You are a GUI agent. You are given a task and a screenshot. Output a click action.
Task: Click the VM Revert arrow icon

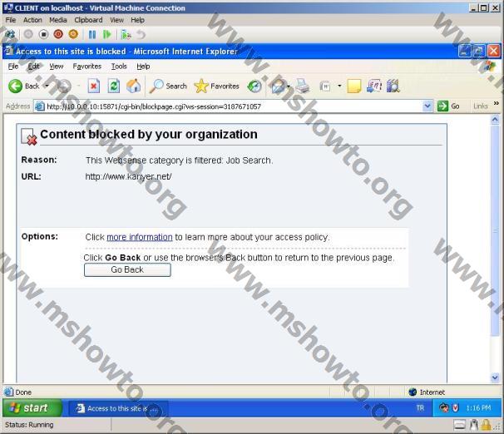[141, 34]
